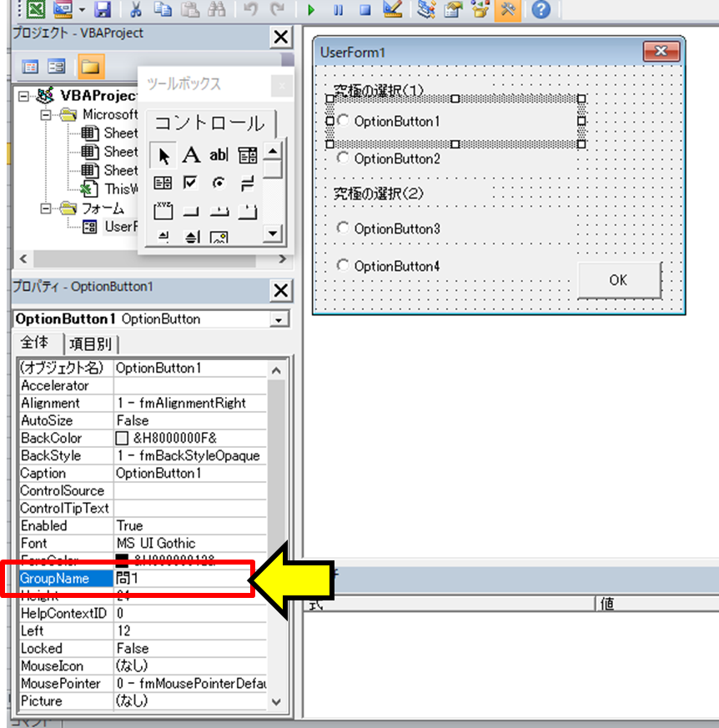Close the プロパティ - OptionButton1 panel
The height and width of the screenshot is (728, 719).
click(x=281, y=291)
